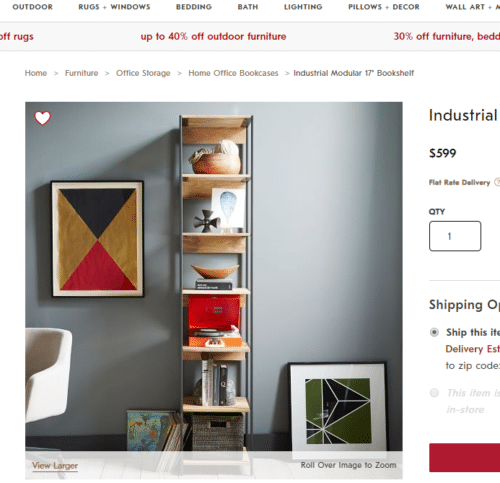Open the Rugs + Windows menu

(x=114, y=7)
